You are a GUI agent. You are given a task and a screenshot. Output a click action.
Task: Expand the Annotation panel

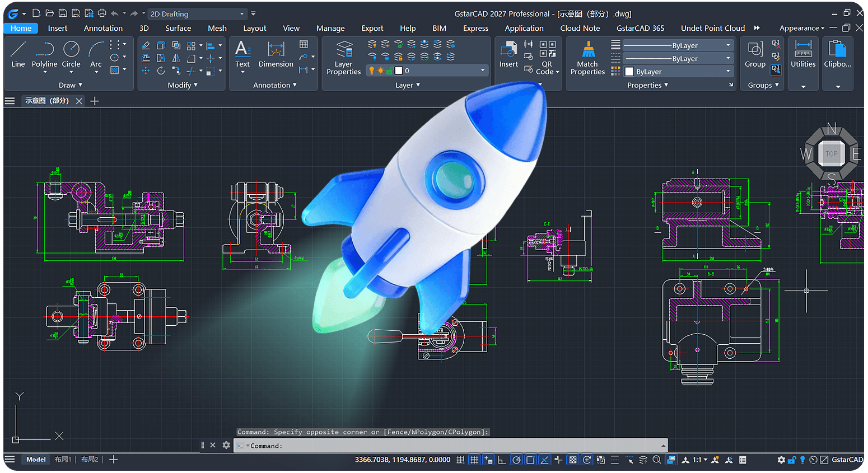274,85
